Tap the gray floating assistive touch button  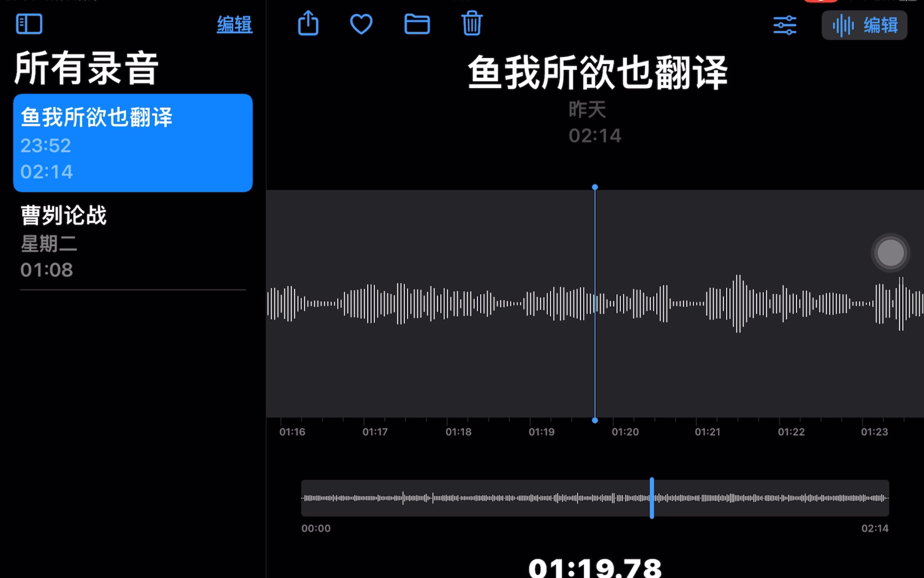(890, 253)
